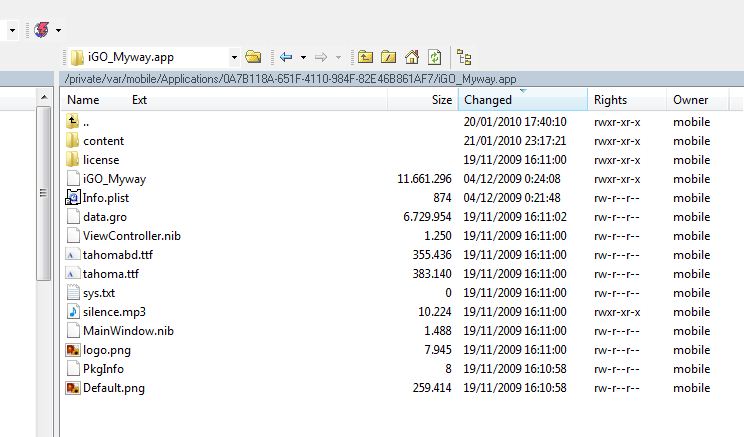This screenshot has height=437, width=744.
Task: Go to home directory with house icon
Action: (x=411, y=57)
